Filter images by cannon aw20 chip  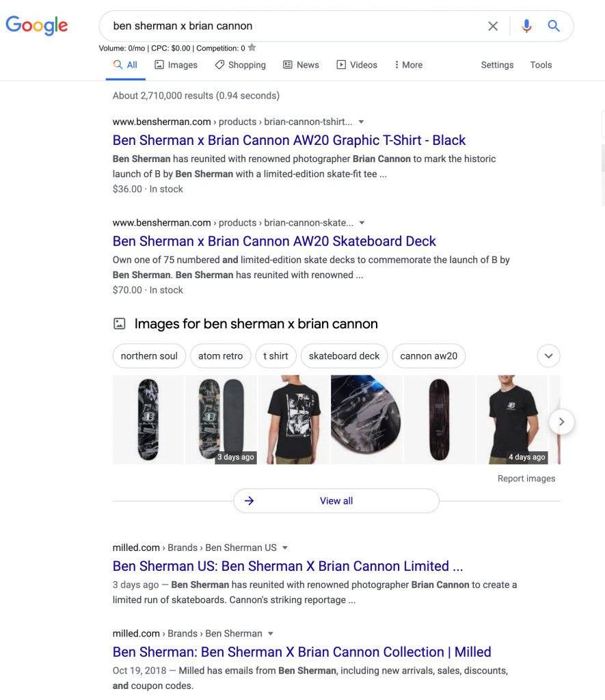click(429, 355)
